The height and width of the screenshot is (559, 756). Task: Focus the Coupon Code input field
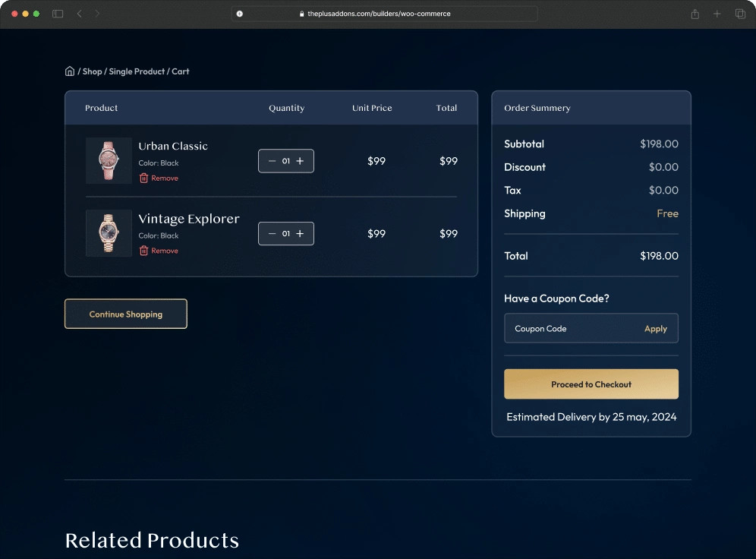tap(569, 329)
